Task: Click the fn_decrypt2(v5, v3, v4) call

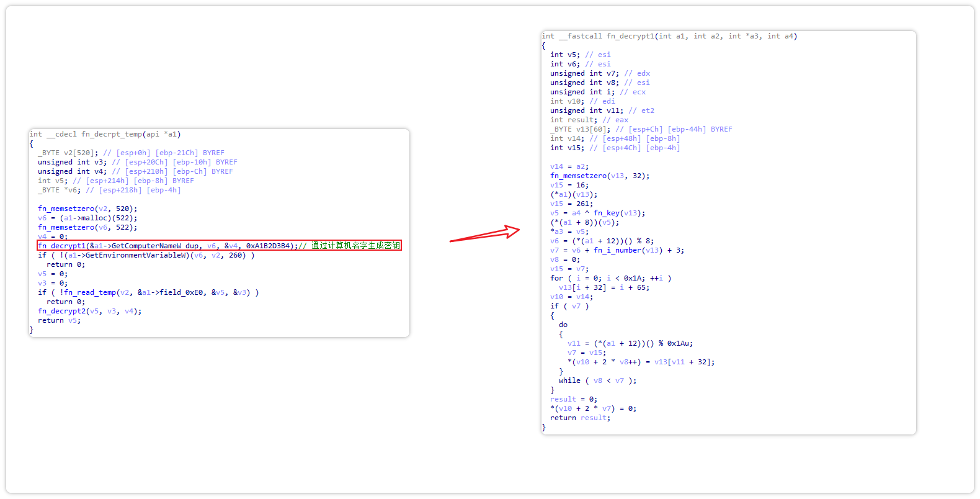Action: click(x=89, y=311)
